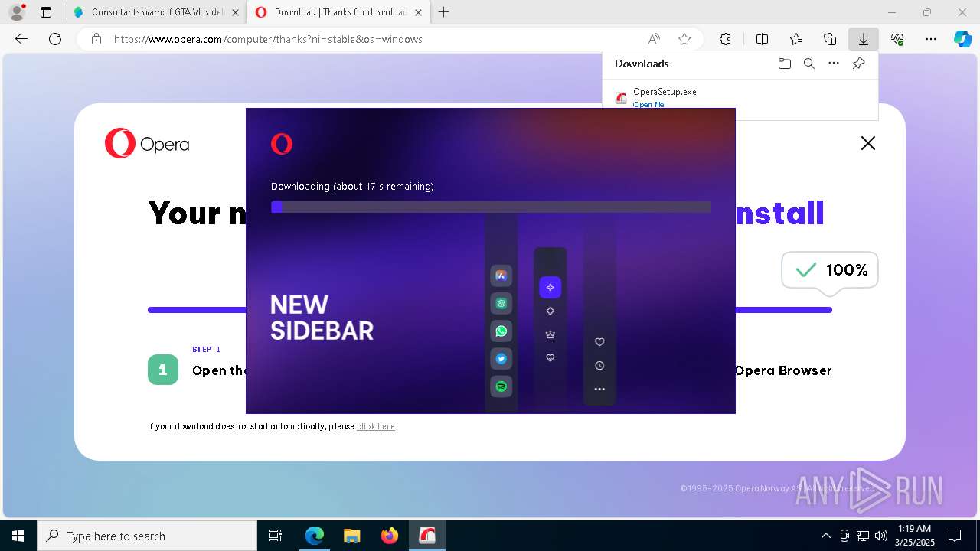Open Microsoft Edge from taskbar
The image size is (980, 551).
(x=315, y=536)
